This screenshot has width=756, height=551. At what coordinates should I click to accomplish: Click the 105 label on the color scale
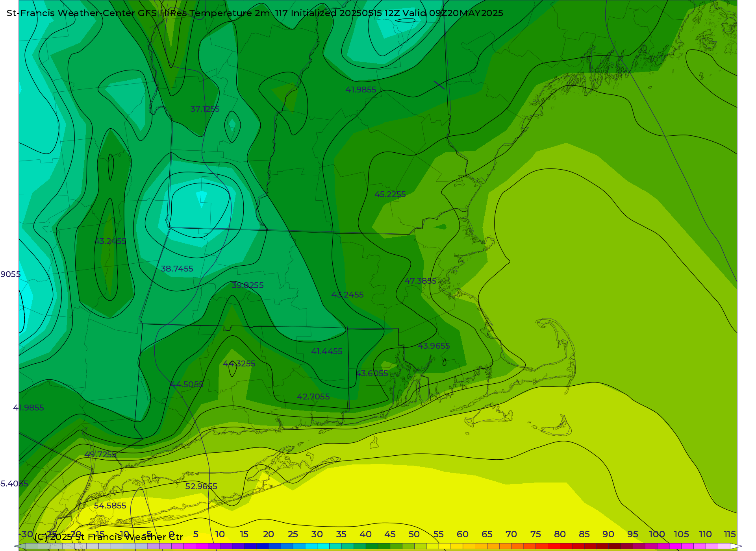pos(681,534)
